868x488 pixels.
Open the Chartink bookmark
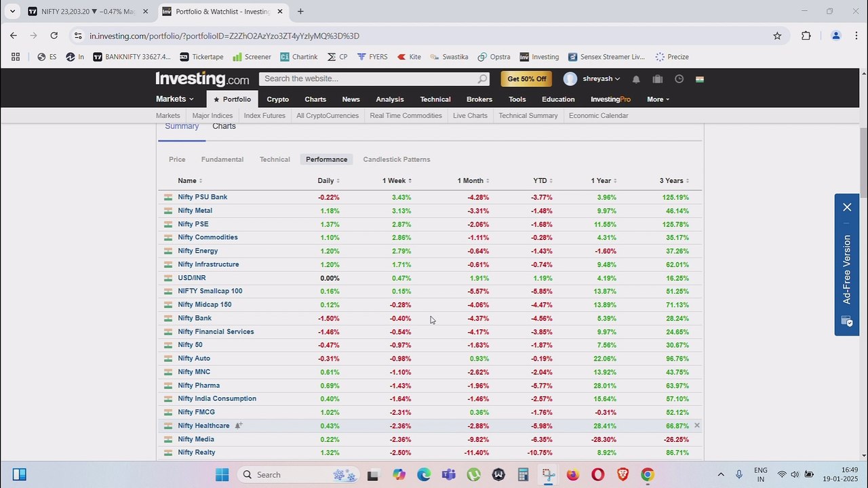[x=299, y=57]
